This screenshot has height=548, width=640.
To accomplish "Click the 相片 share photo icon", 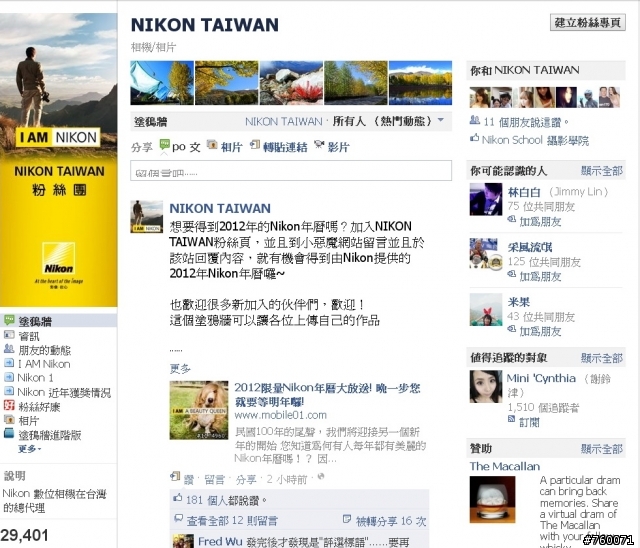I will coord(212,144).
